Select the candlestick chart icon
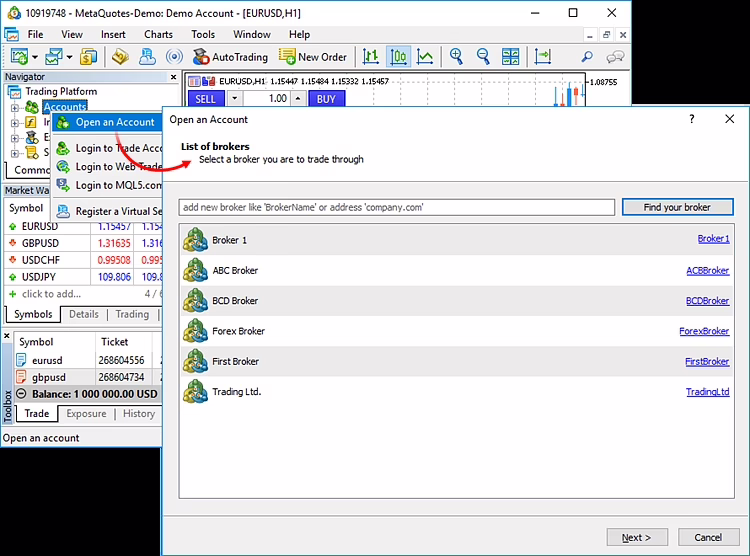 pos(398,57)
